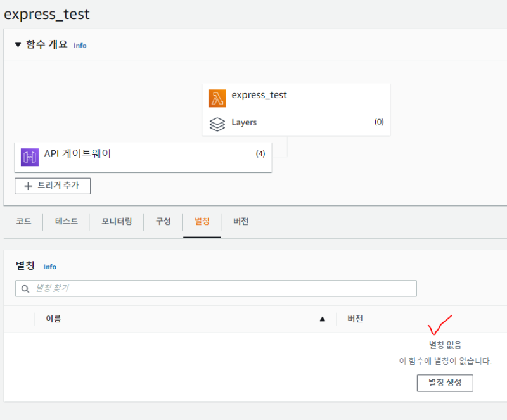Go to the 버전 tab
The image size is (507, 420).
point(241,221)
